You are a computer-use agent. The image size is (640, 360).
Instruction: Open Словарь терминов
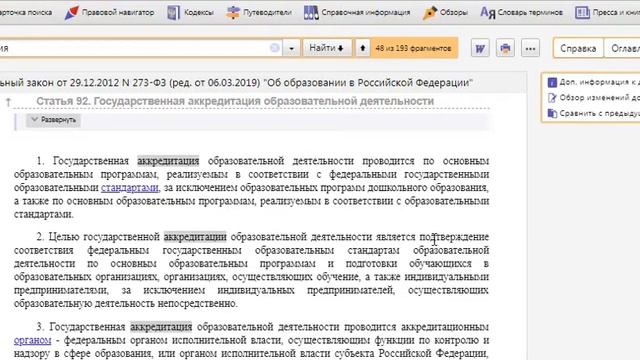[521, 13]
